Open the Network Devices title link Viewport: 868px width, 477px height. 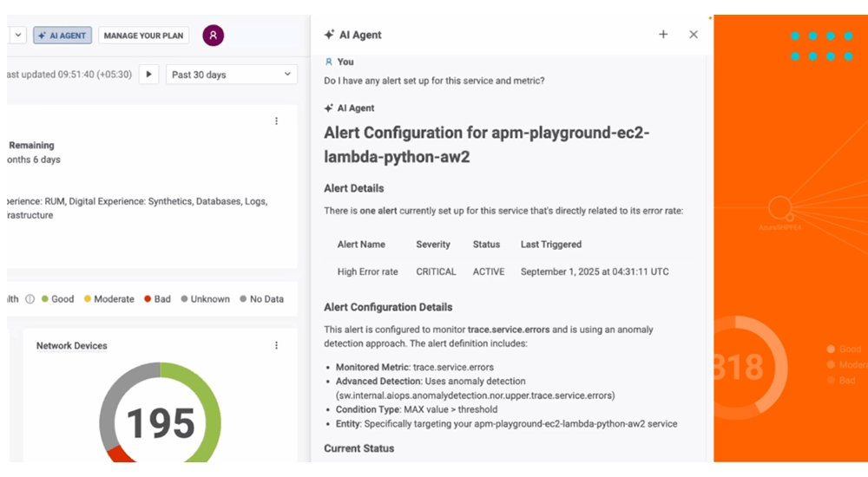click(71, 345)
